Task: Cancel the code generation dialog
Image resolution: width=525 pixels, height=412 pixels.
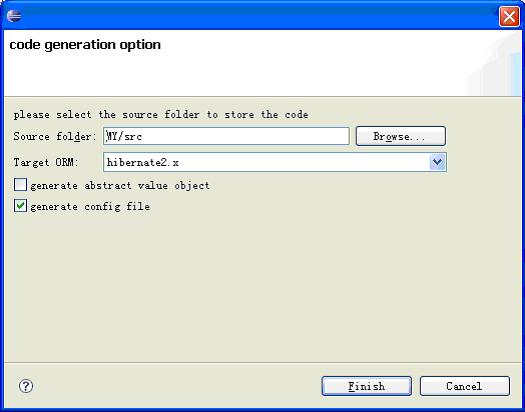Action: click(465, 386)
